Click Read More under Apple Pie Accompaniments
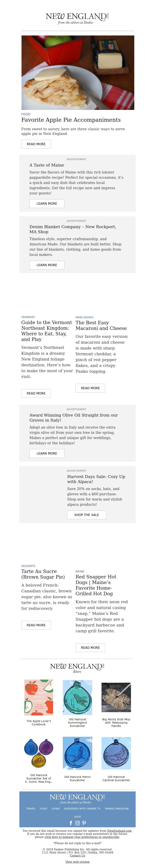 (x=36, y=144)
